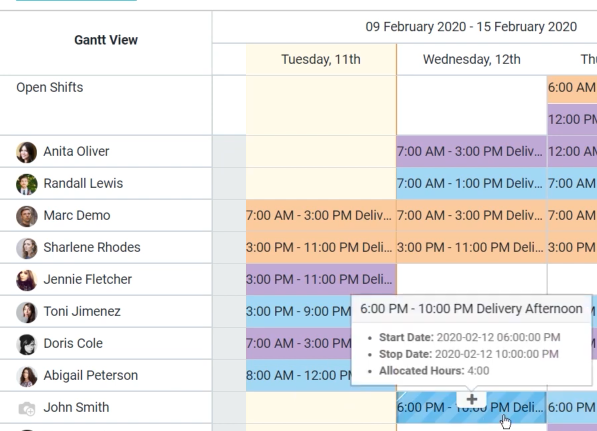Viewport: 597px width, 431px height.
Task: Click the empty Open Shifts cell for Wednesday
Action: tap(471, 105)
